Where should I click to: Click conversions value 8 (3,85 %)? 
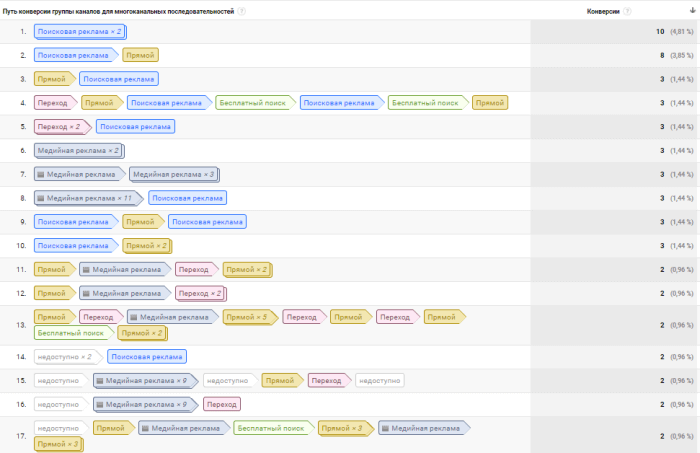(x=677, y=55)
